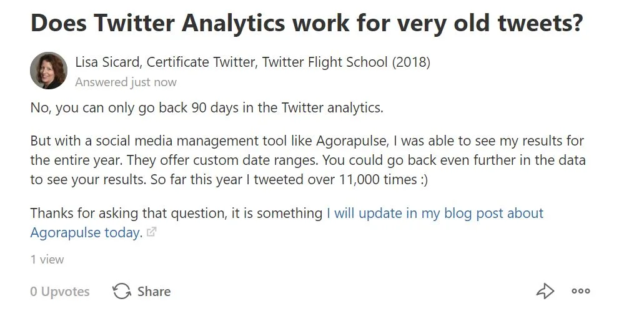Click the forward arrow share icon

point(545,291)
